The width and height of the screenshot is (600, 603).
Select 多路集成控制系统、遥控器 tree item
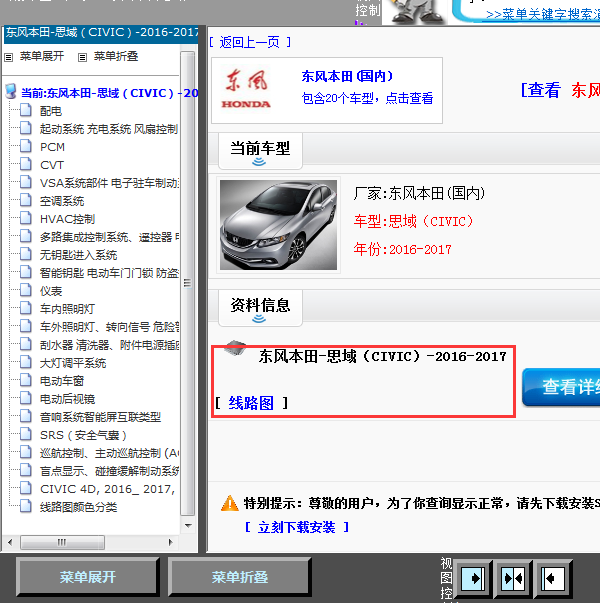pos(110,237)
